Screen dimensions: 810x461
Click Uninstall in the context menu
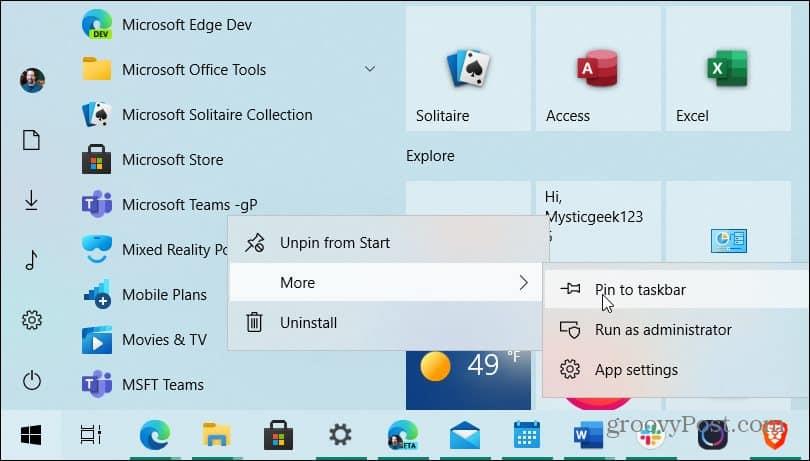point(308,322)
